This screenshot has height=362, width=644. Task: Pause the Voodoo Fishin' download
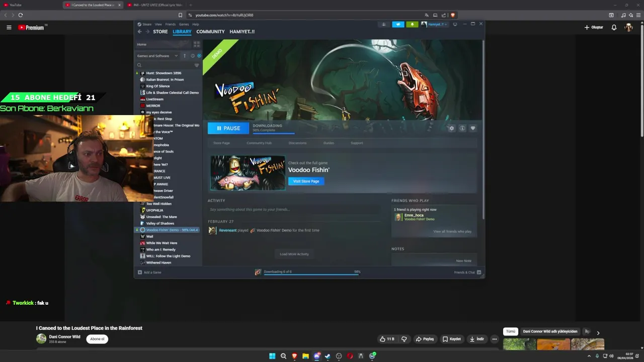228,128
